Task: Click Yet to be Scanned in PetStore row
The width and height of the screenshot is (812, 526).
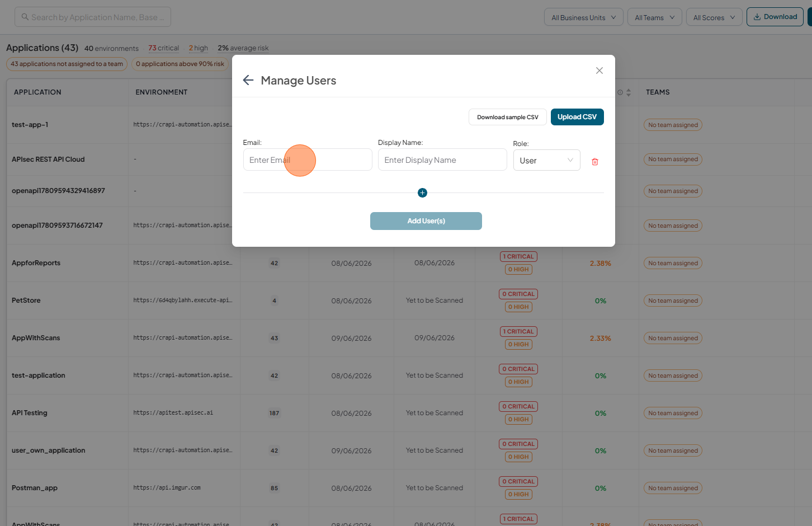Action: [x=435, y=300]
